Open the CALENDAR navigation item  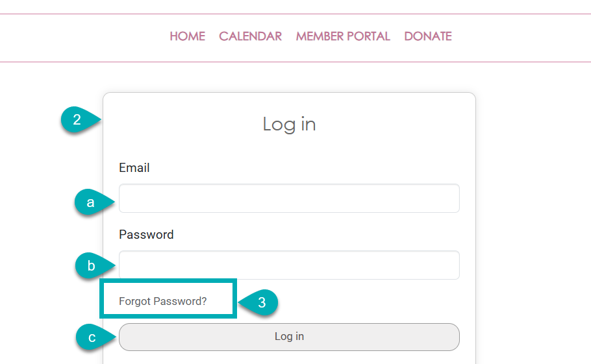250,36
